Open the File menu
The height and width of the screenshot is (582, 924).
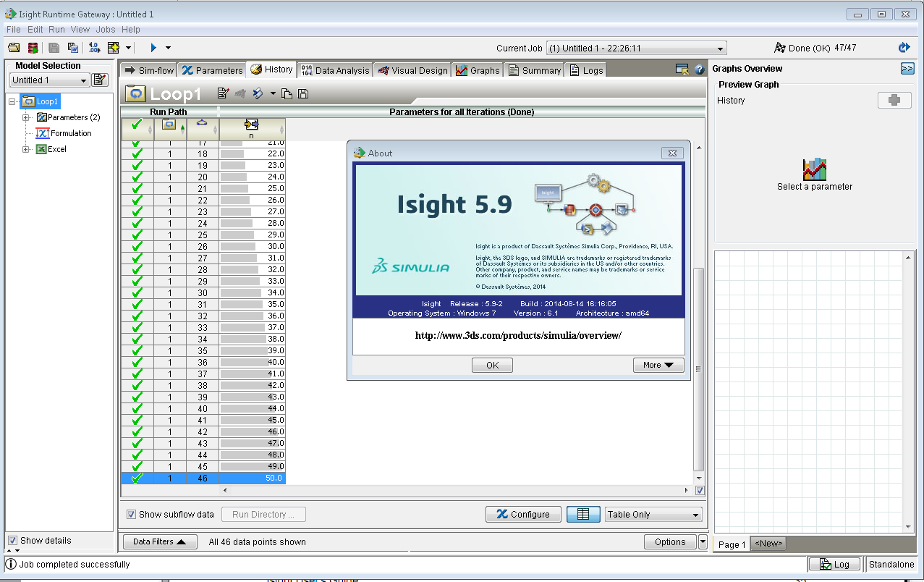[13, 30]
